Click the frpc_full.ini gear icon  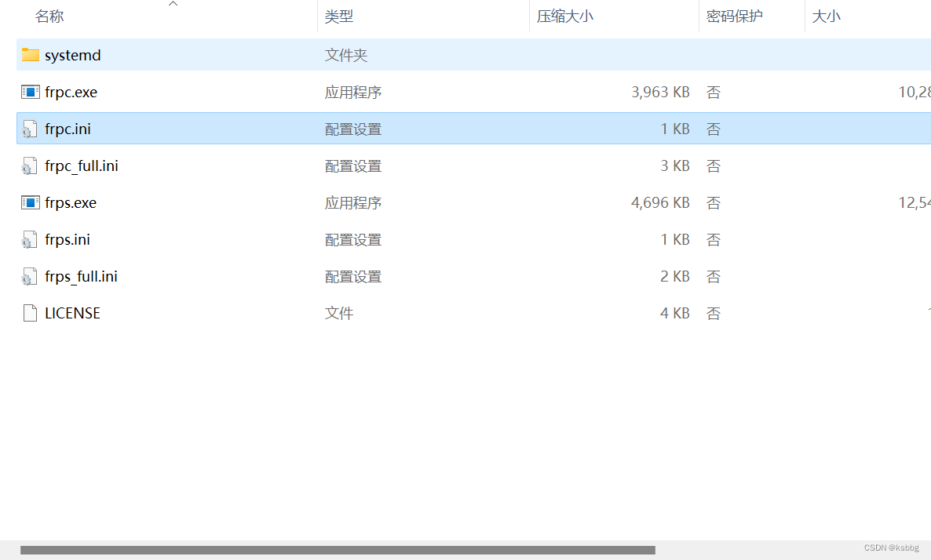pos(29,165)
